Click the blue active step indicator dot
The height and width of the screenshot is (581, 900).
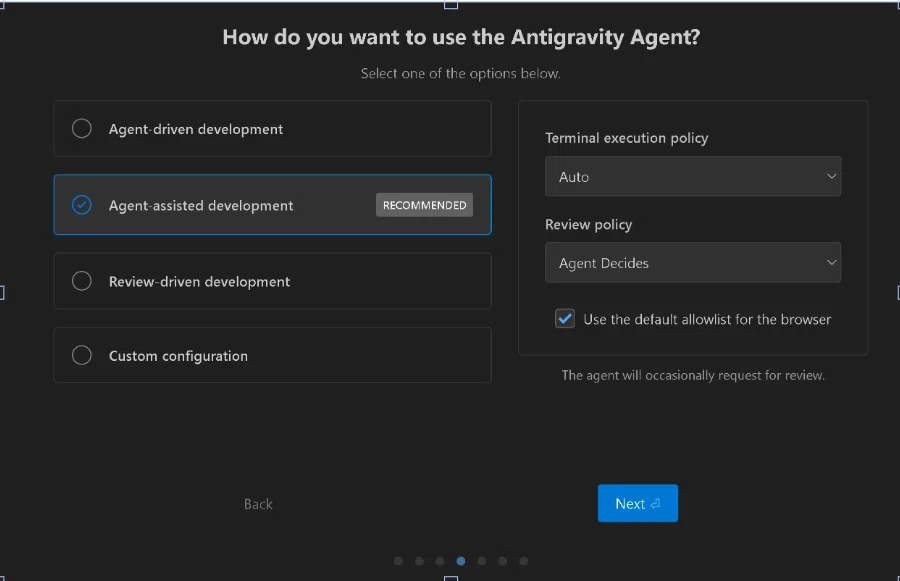coord(460,561)
